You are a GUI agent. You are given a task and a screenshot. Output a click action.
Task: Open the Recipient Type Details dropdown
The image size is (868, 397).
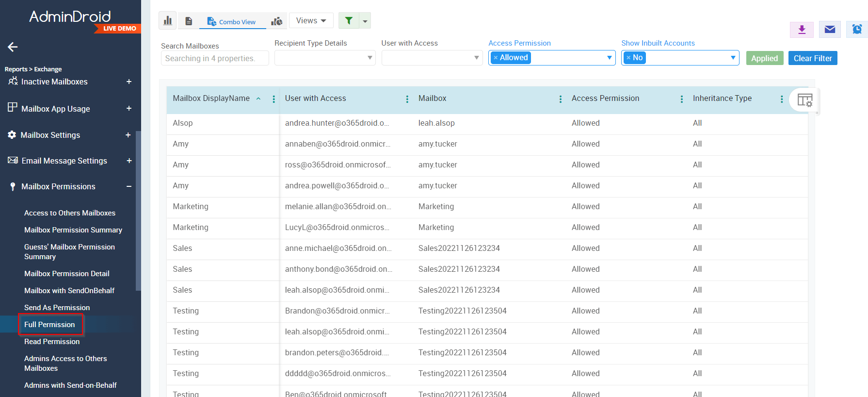click(324, 58)
